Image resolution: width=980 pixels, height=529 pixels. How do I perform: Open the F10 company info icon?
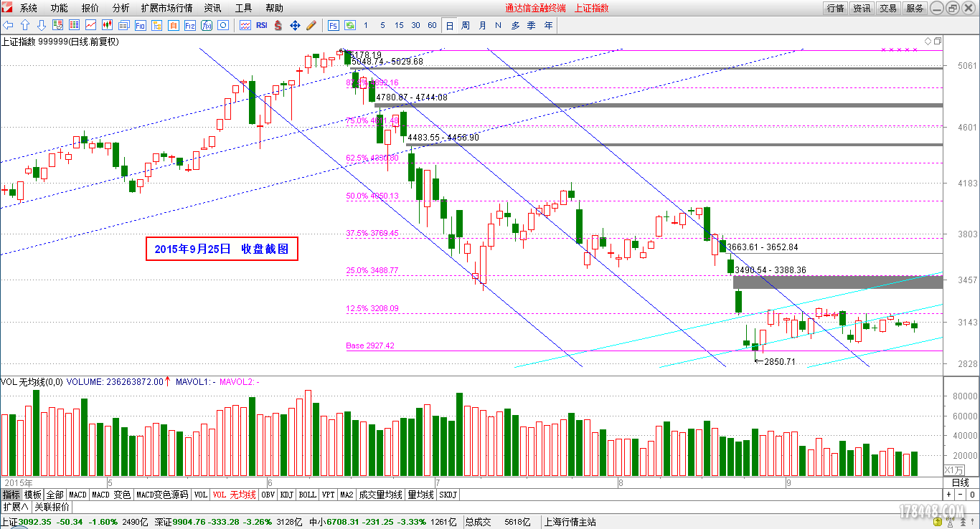pyautogui.click(x=140, y=25)
